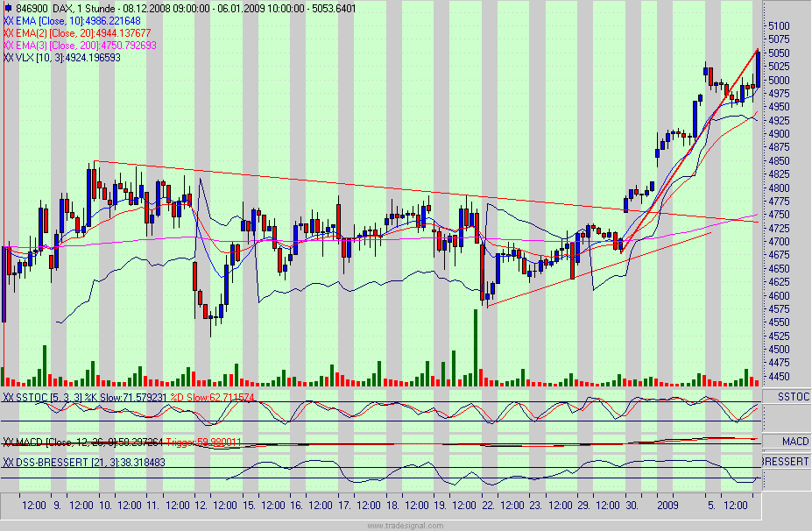Click the magenta XX icon of EMA(3)
The image size is (812, 531).
pos(7,43)
